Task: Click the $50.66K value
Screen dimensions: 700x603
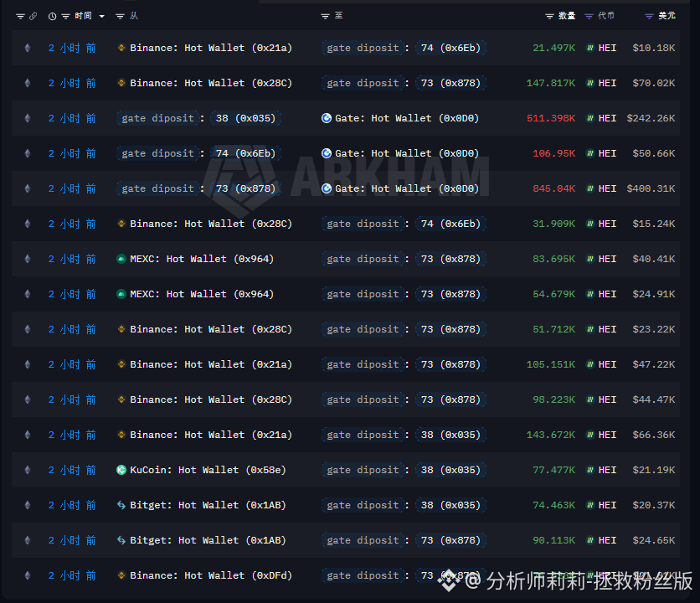Action: point(654,153)
